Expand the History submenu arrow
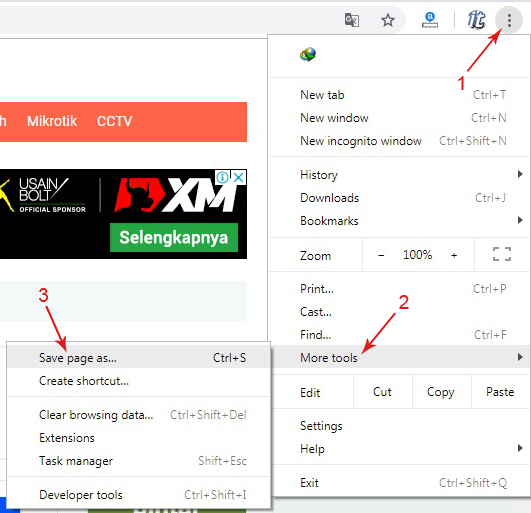The height and width of the screenshot is (513, 531). (x=520, y=174)
